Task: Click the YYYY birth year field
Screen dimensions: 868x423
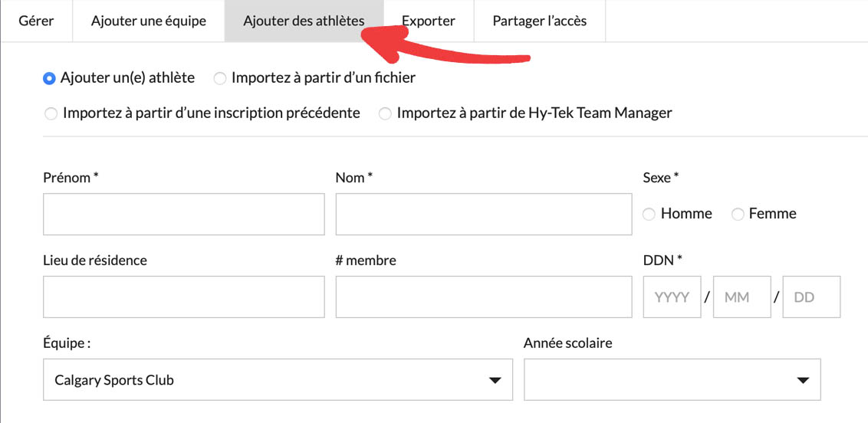Action: [672, 297]
